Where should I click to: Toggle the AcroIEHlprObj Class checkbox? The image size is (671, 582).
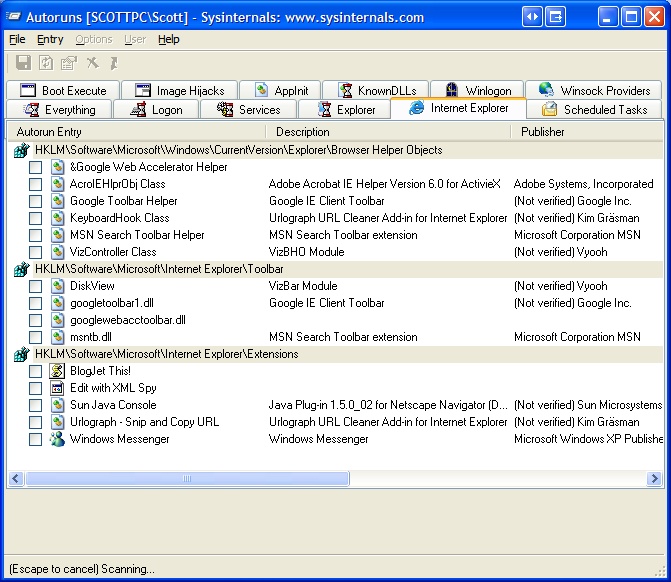35,184
